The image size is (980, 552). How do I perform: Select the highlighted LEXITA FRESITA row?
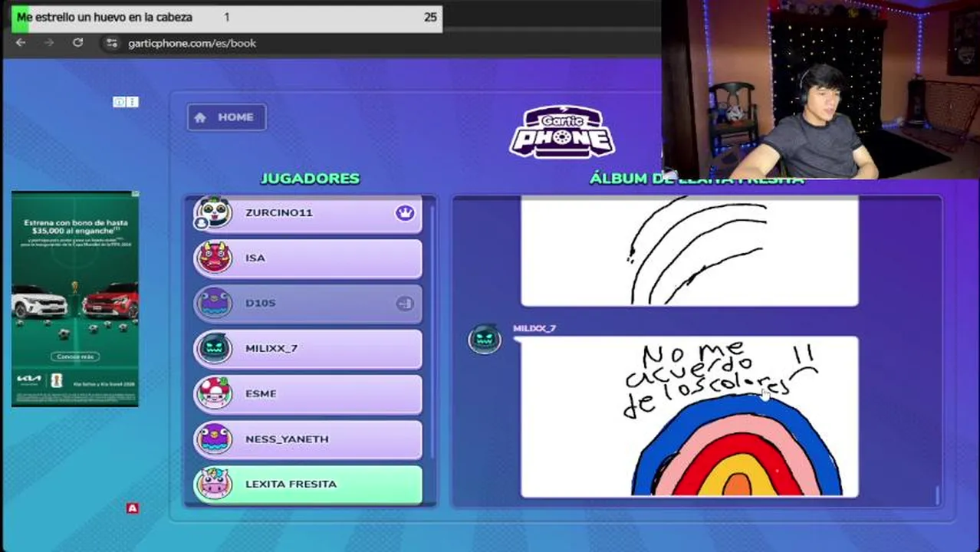coord(307,485)
